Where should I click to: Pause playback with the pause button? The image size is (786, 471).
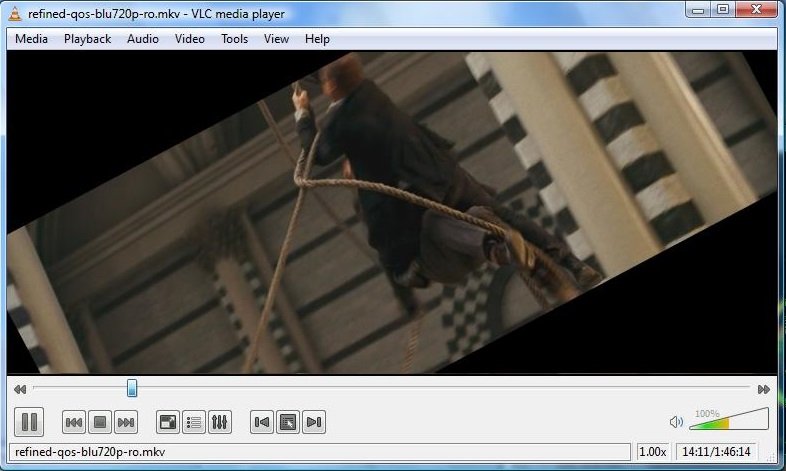[29, 422]
